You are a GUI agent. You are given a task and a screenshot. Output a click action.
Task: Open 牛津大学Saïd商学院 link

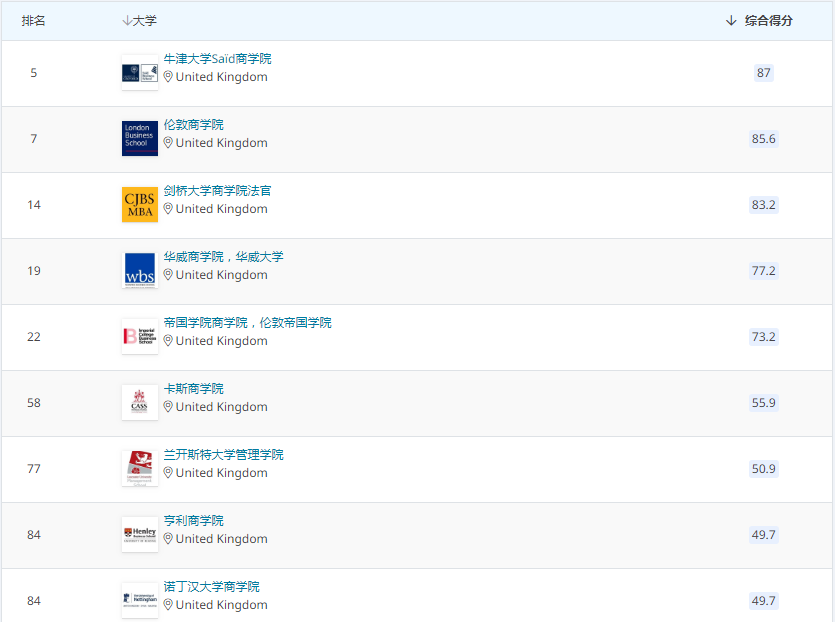pyautogui.click(x=217, y=59)
